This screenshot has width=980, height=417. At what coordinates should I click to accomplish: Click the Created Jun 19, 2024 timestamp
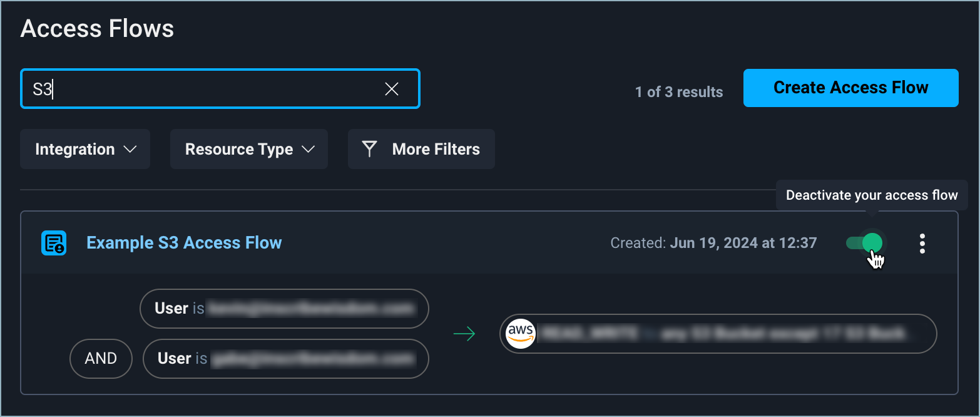[x=713, y=243]
